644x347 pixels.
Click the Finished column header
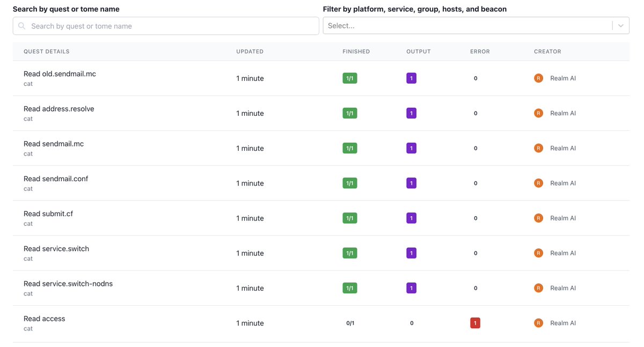[356, 51]
